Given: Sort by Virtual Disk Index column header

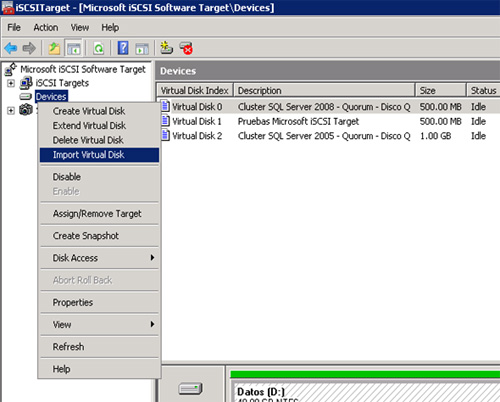Looking at the screenshot, I should tap(195, 90).
